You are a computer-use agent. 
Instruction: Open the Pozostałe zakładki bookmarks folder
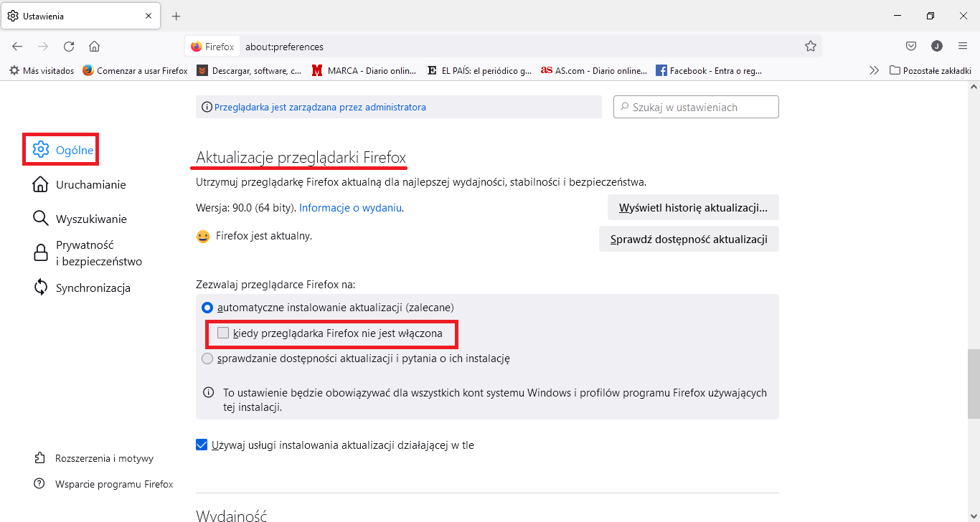[930, 70]
